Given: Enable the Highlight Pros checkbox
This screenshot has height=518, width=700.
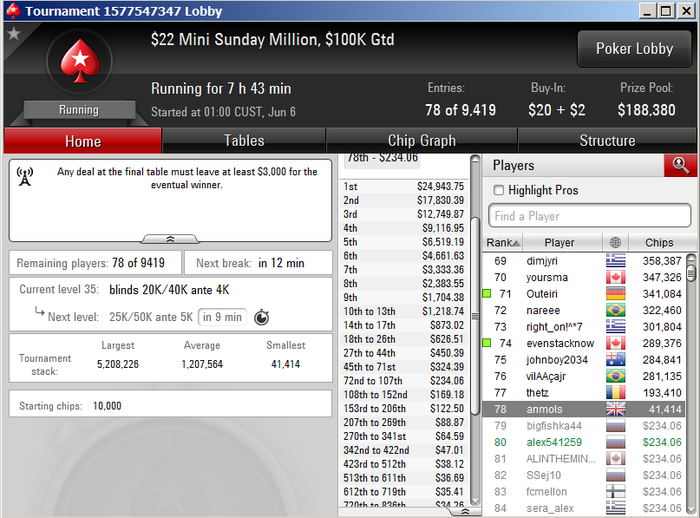Looking at the screenshot, I should [499, 190].
